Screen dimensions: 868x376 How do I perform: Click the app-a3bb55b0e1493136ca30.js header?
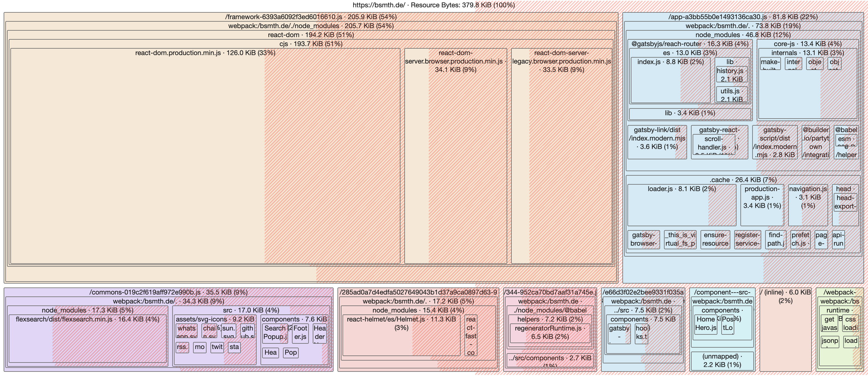[x=743, y=17]
